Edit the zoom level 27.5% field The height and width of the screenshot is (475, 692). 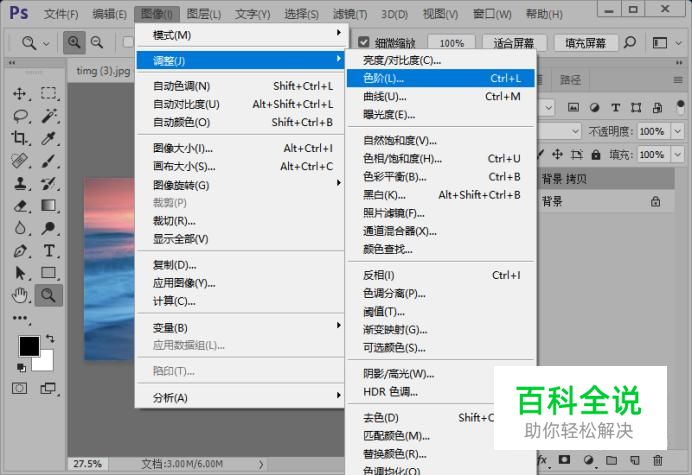(87, 464)
